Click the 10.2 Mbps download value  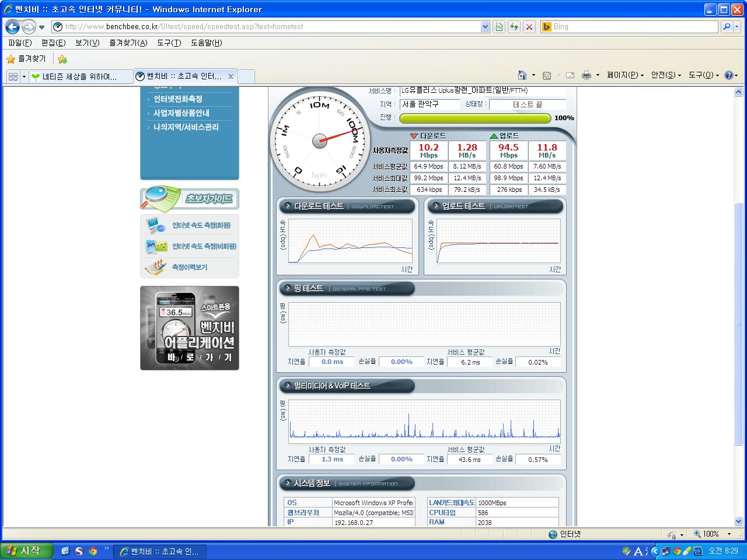(x=429, y=150)
